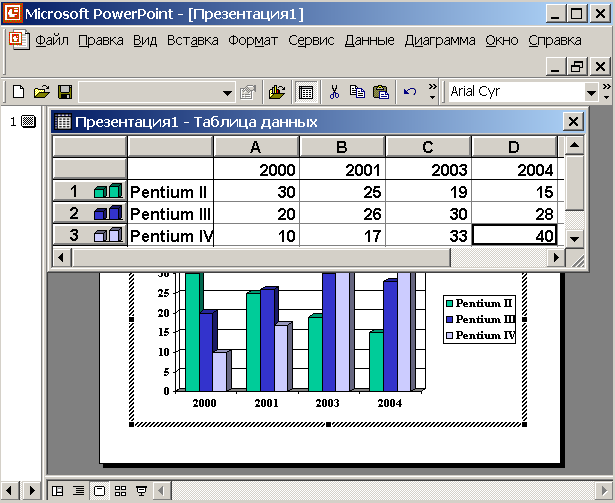Click the datasheet window grid icon

[62, 122]
